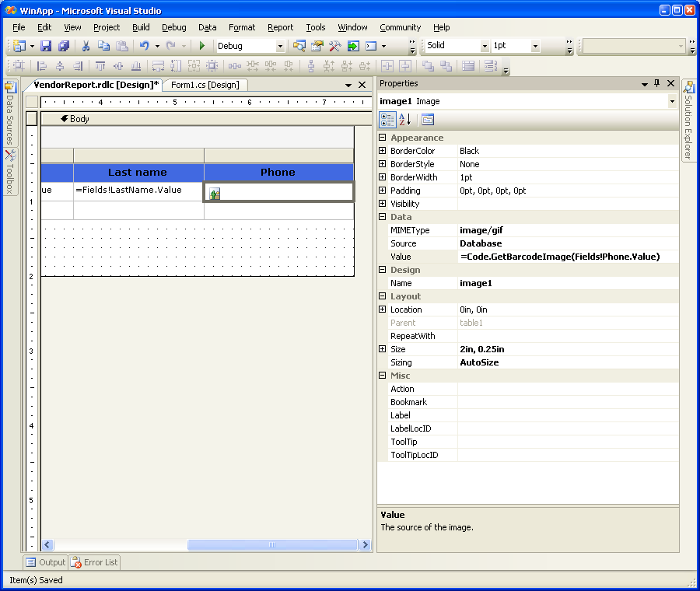This screenshot has width=700, height=591.
Task: Toggle the Categorized view in Properties
Action: click(x=387, y=120)
